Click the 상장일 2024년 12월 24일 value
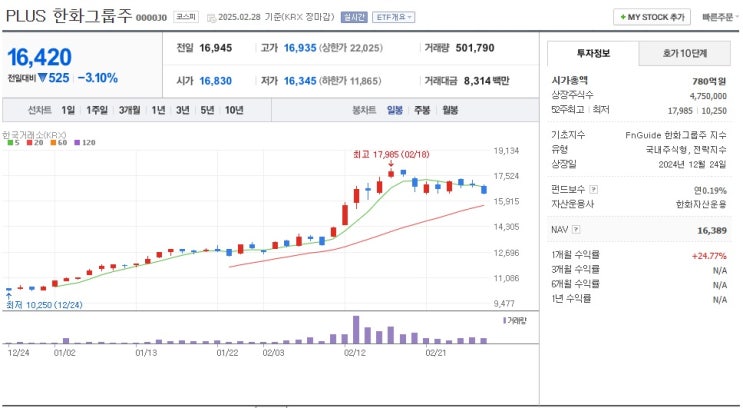This screenshot has height=408, width=743. click(x=692, y=164)
